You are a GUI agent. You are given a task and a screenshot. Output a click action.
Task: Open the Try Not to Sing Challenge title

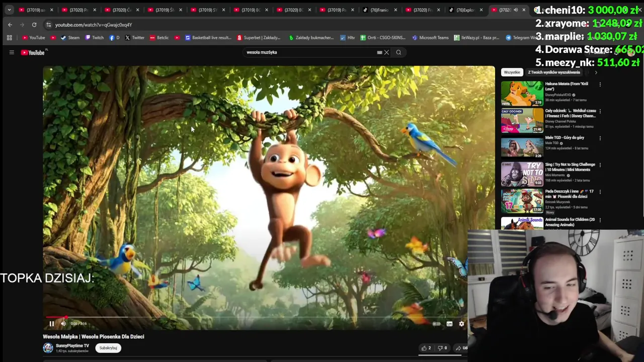570,167
